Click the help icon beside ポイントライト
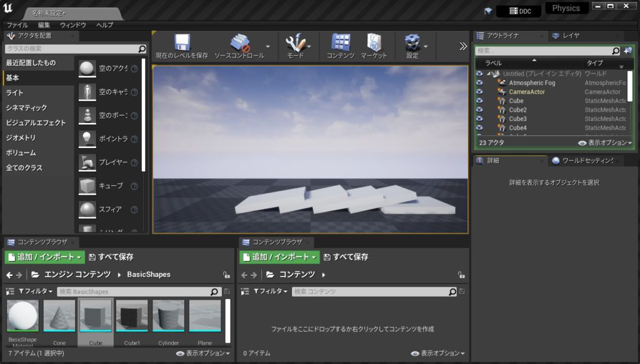640x364 pixels. tap(134, 139)
